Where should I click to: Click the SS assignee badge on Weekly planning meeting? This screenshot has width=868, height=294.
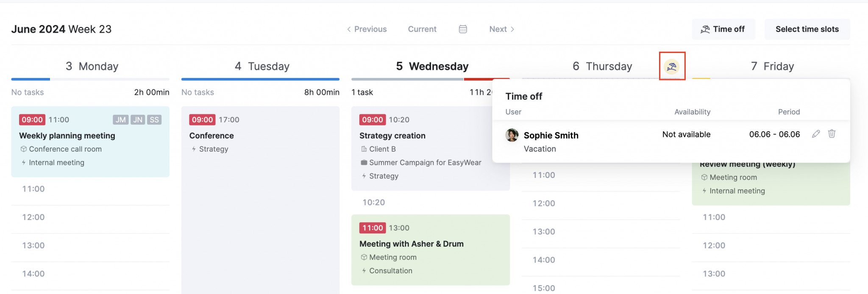point(154,120)
